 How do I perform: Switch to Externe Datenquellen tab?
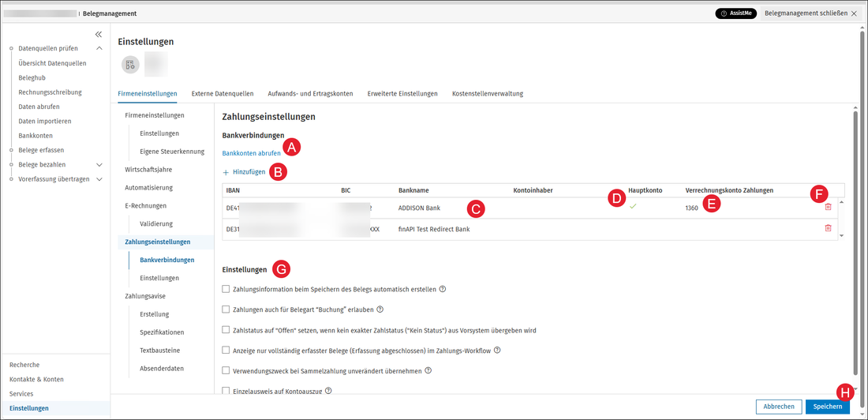(x=223, y=94)
